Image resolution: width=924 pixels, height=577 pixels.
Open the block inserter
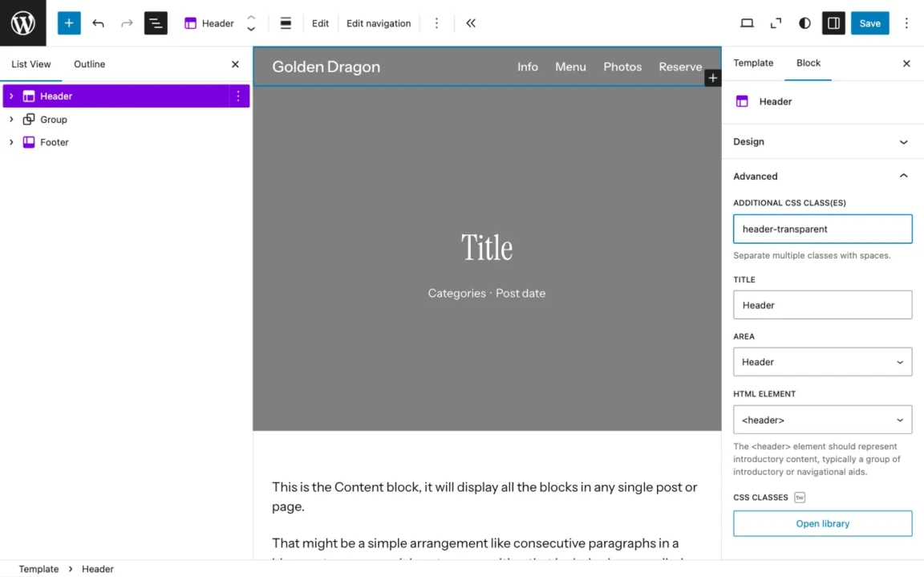tap(68, 22)
